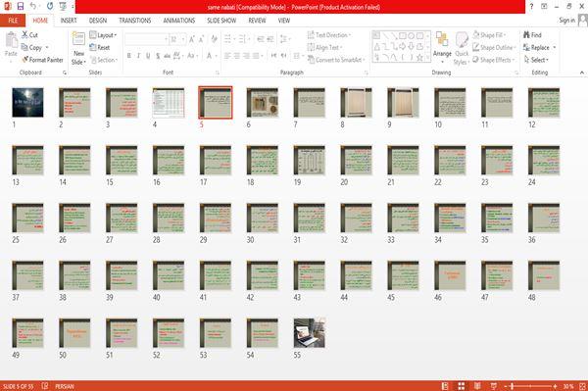The width and height of the screenshot is (588, 391).
Task: Open the font size dropdown
Action: [x=183, y=39]
